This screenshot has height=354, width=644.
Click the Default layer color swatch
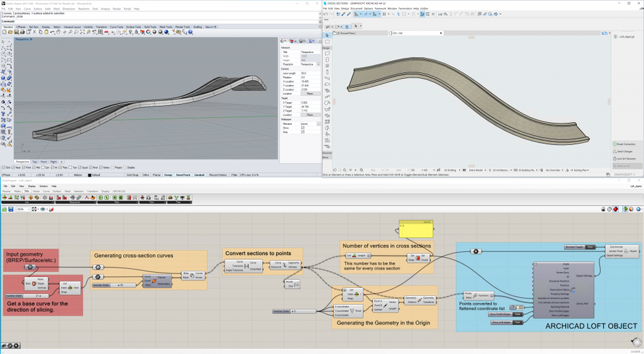(89, 174)
